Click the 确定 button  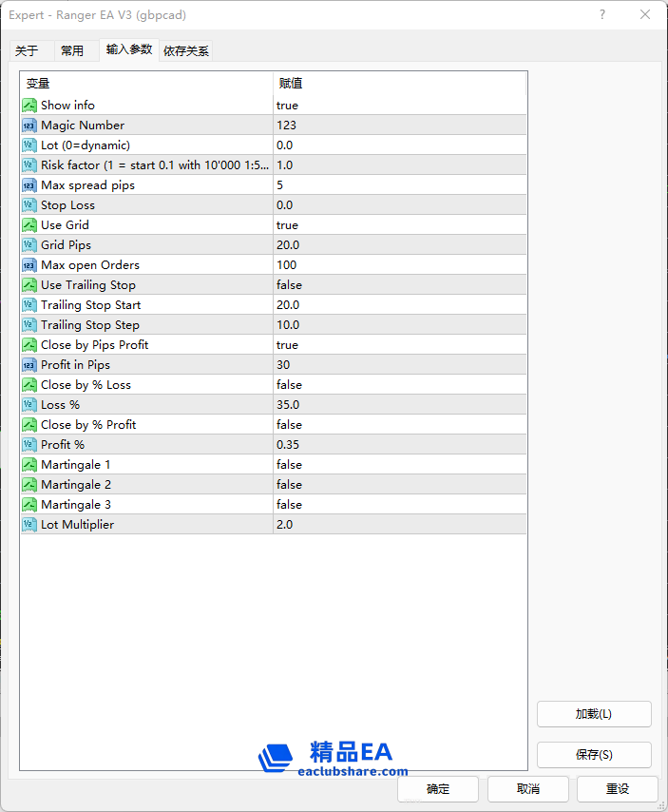[438, 789]
